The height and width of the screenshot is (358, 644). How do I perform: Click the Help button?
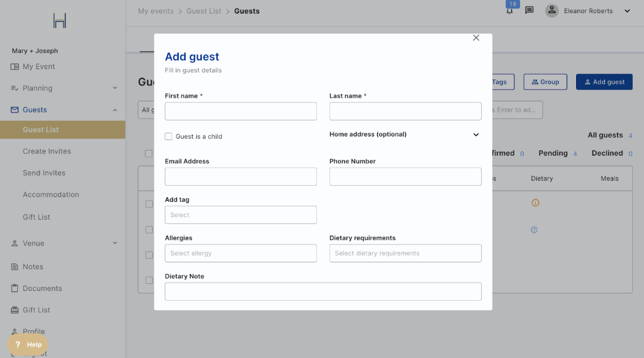pyautogui.click(x=28, y=344)
